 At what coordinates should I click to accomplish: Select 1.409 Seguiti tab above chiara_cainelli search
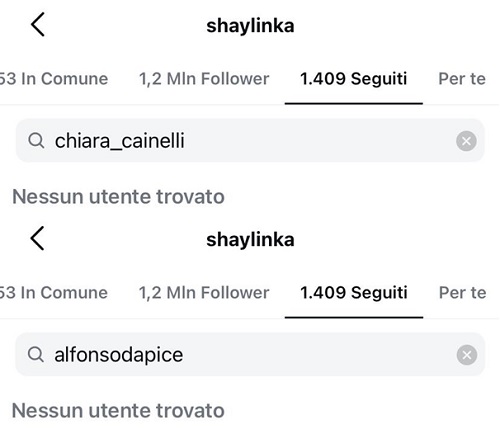click(354, 79)
